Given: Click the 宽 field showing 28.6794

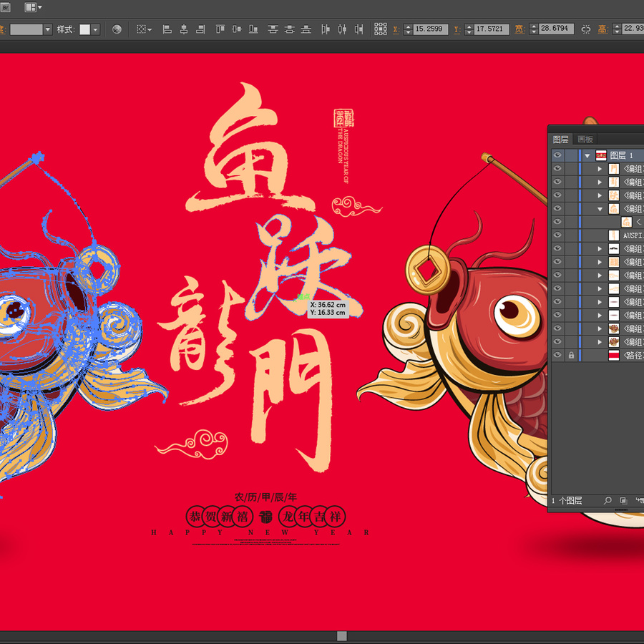Looking at the screenshot, I should (556, 29).
